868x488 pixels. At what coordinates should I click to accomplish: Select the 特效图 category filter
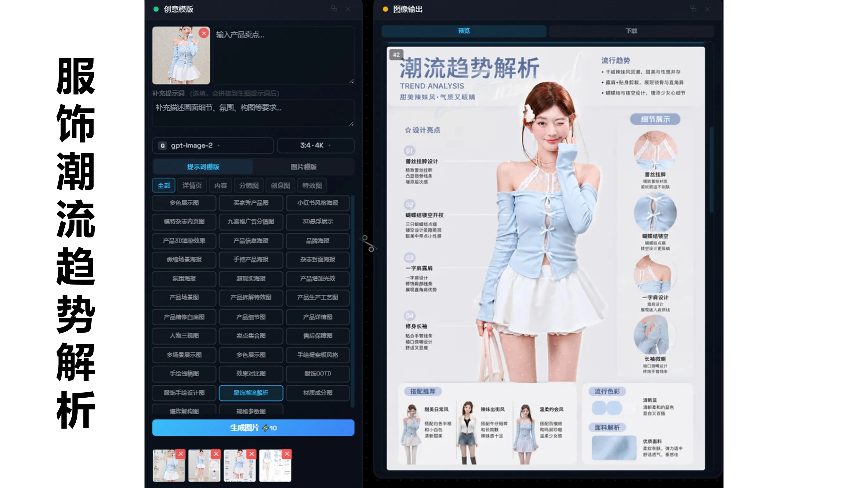pyautogui.click(x=312, y=185)
